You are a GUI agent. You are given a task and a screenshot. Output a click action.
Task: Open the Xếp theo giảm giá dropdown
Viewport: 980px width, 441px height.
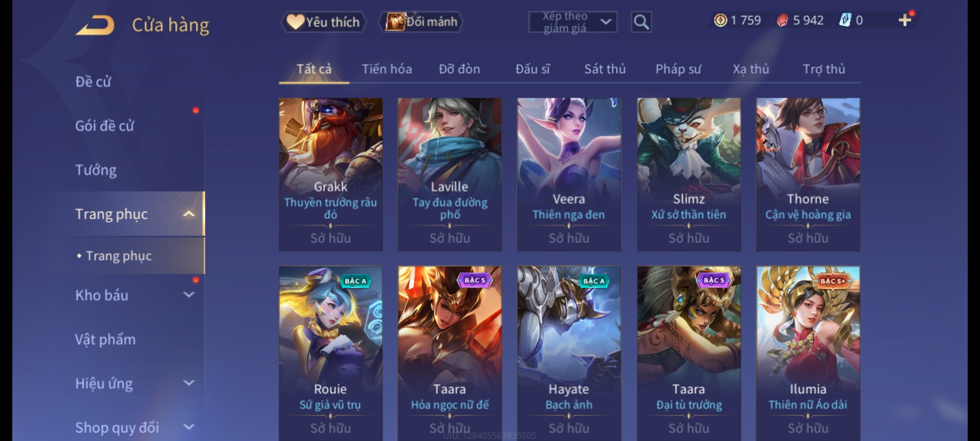coord(572,22)
